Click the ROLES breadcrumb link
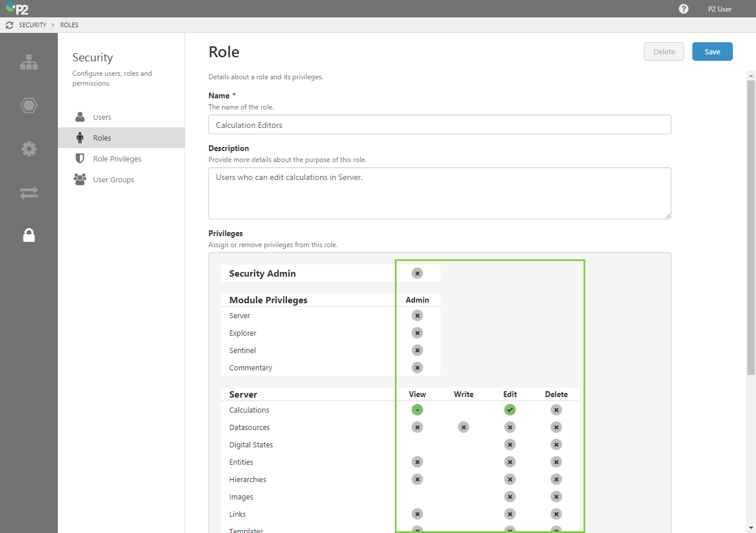Image resolution: width=756 pixels, height=533 pixels. click(x=69, y=25)
